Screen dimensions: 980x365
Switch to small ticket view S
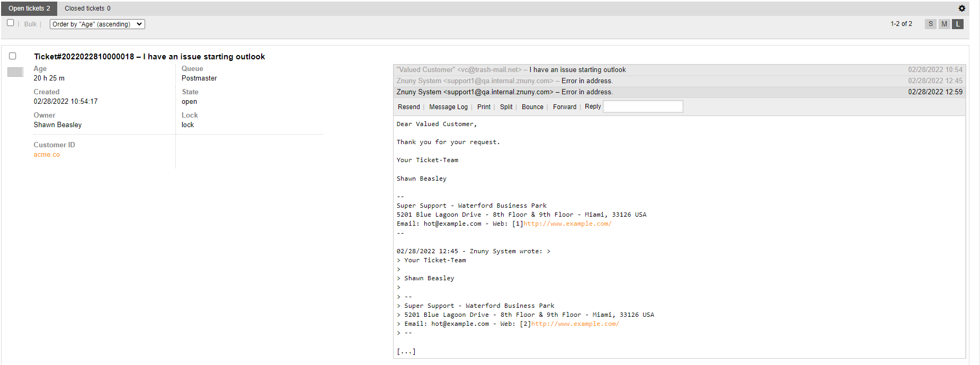[x=930, y=24]
